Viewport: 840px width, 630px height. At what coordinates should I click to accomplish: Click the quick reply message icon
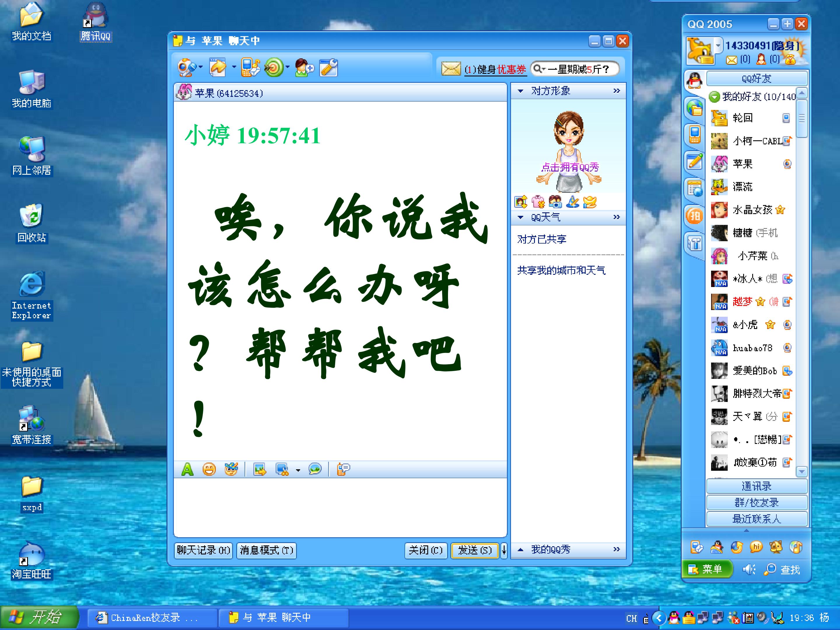343,469
